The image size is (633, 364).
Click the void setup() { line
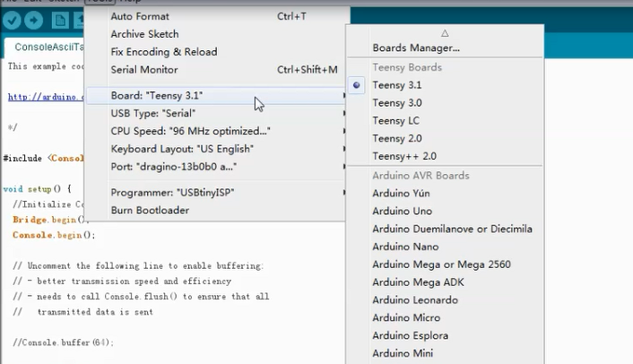pyautogui.click(x=37, y=189)
